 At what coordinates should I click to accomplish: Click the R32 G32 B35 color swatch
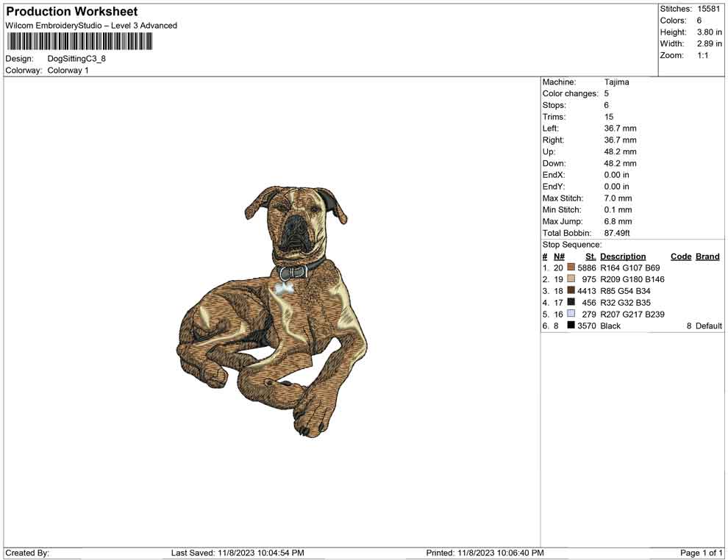point(571,302)
